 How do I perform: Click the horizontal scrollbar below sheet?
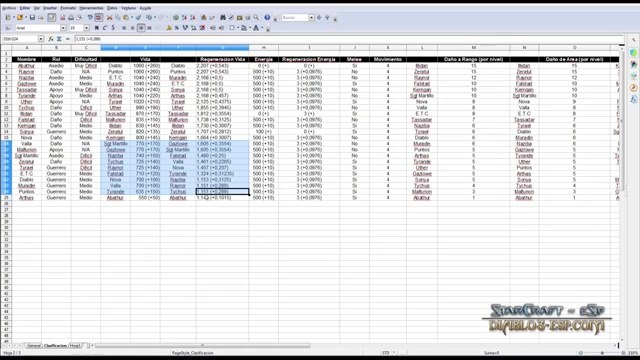pos(202,346)
